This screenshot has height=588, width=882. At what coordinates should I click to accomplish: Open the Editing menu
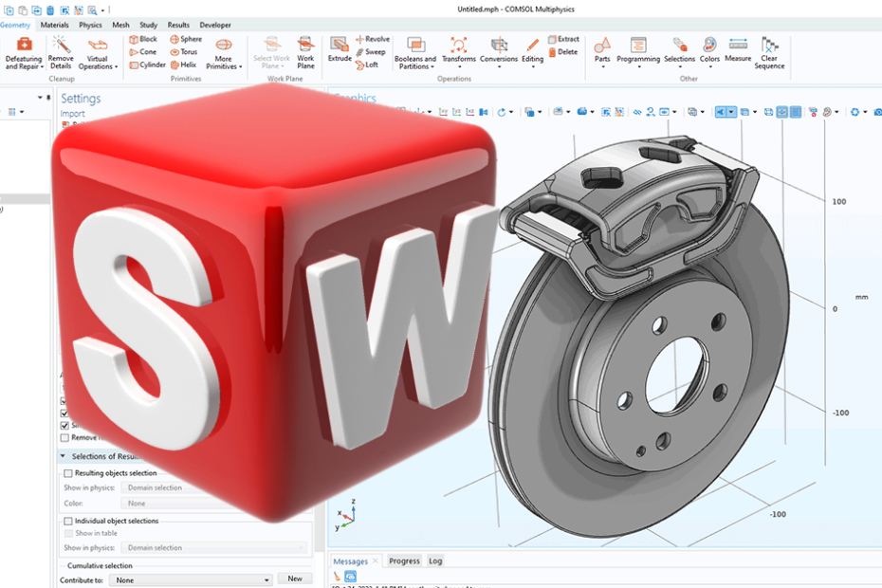532,52
